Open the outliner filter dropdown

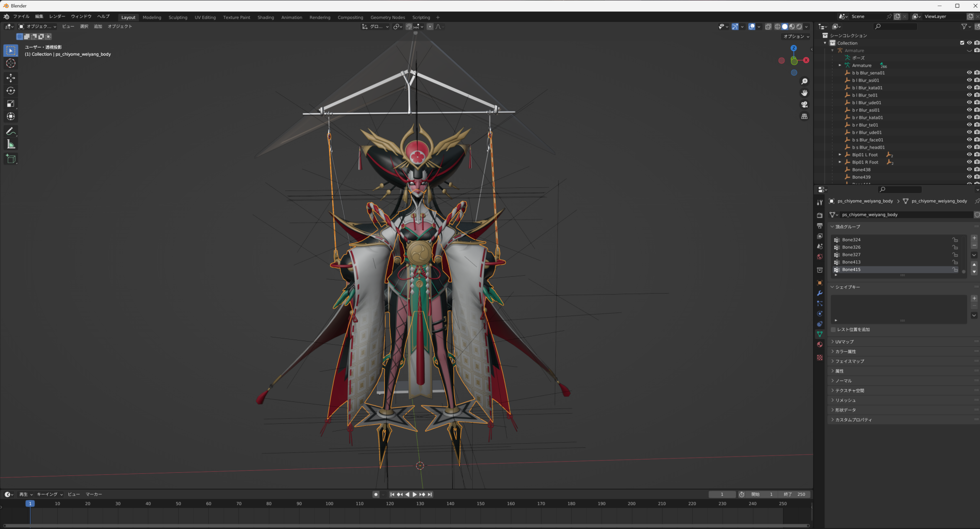[966, 27]
